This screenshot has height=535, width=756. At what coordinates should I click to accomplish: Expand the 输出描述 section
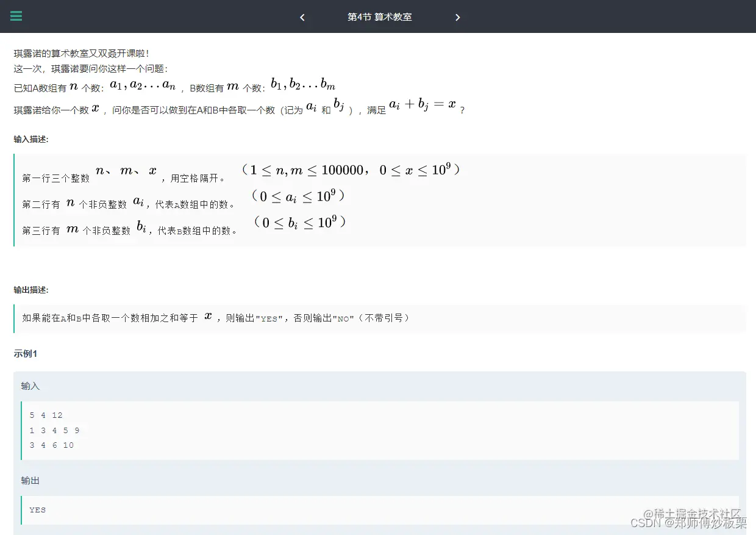tap(30, 290)
